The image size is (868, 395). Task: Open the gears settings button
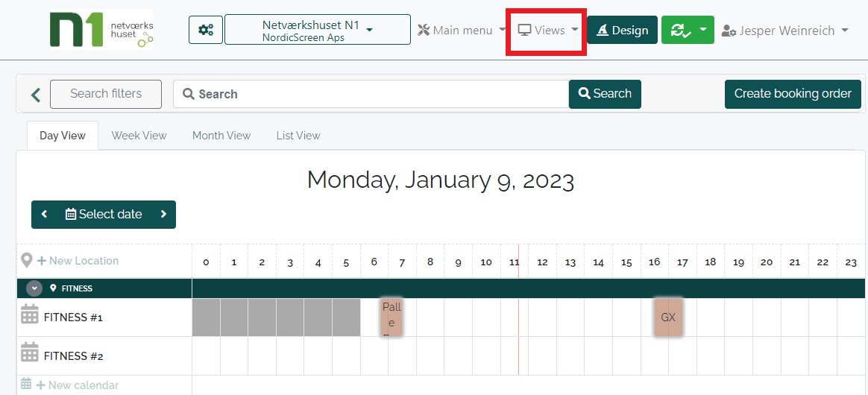tap(206, 30)
